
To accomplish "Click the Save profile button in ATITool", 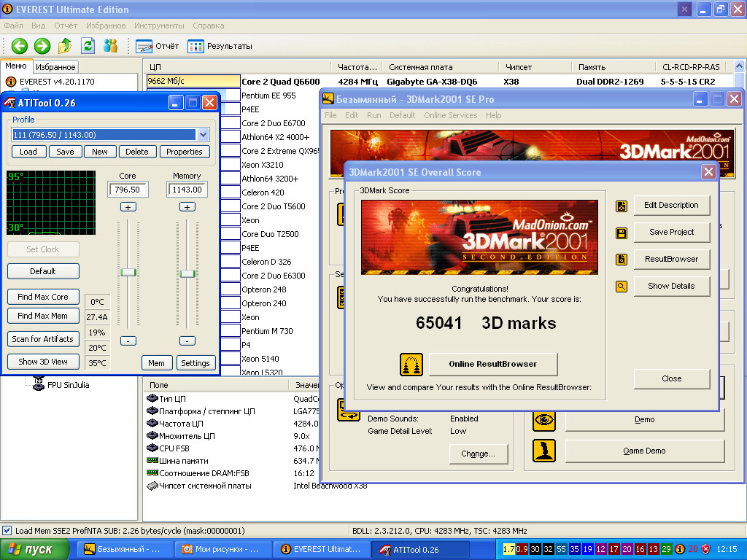I will coord(65,152).
